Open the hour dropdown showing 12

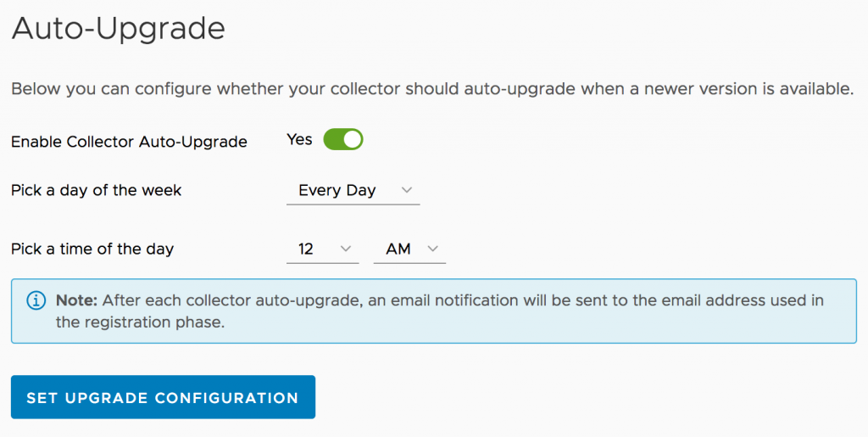(322, 249)
